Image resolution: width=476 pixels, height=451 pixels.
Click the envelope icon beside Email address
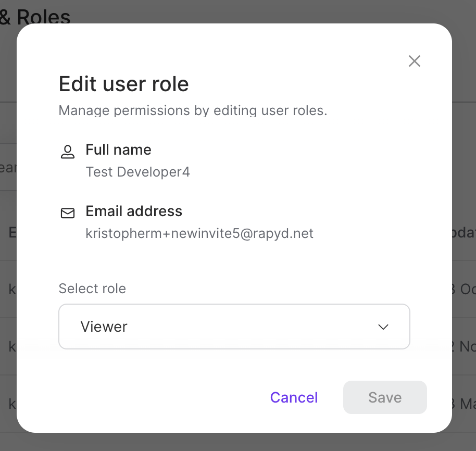(67, 214)
